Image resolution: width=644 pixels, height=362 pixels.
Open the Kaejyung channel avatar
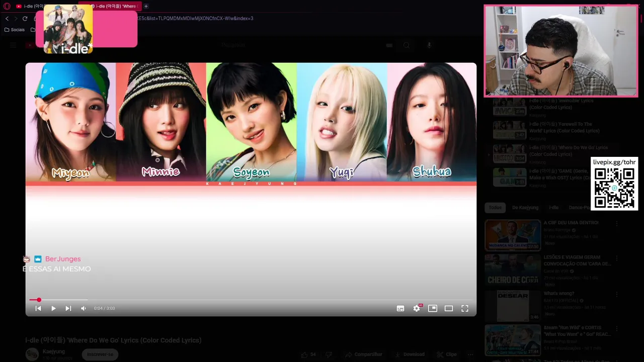pyautogui.click(x=32, y=354)
